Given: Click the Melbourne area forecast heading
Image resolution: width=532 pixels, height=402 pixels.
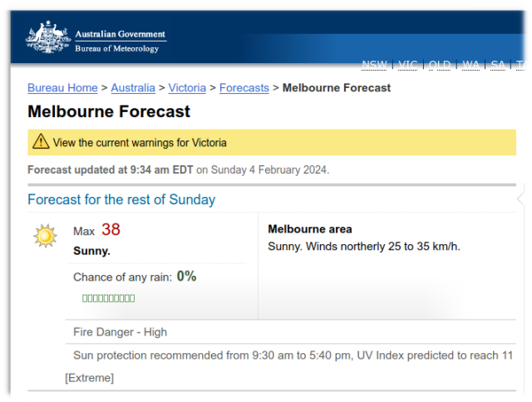Looking at the screenshot, I should click(309, 229).
